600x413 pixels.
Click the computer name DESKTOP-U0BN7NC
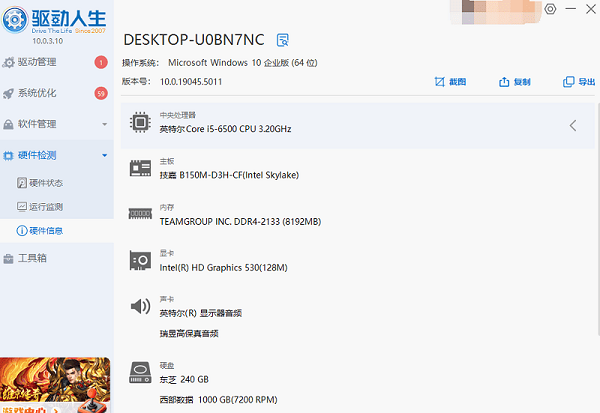click(194, 40)
